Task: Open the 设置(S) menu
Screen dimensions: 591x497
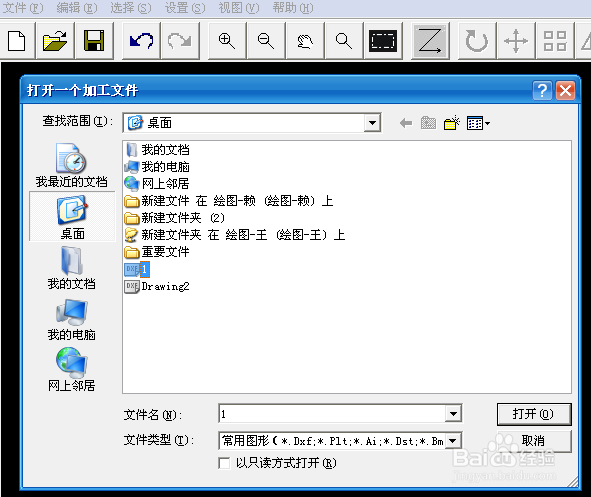Action: click(185, 8)
